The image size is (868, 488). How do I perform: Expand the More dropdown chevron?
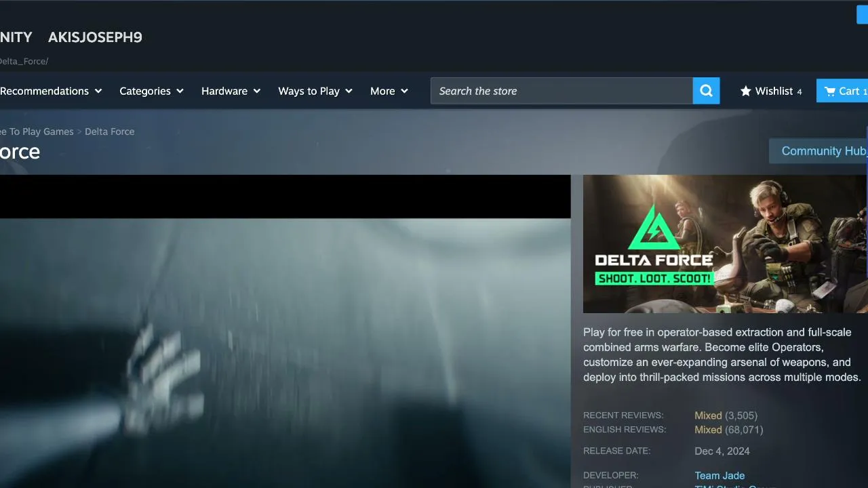404,91
